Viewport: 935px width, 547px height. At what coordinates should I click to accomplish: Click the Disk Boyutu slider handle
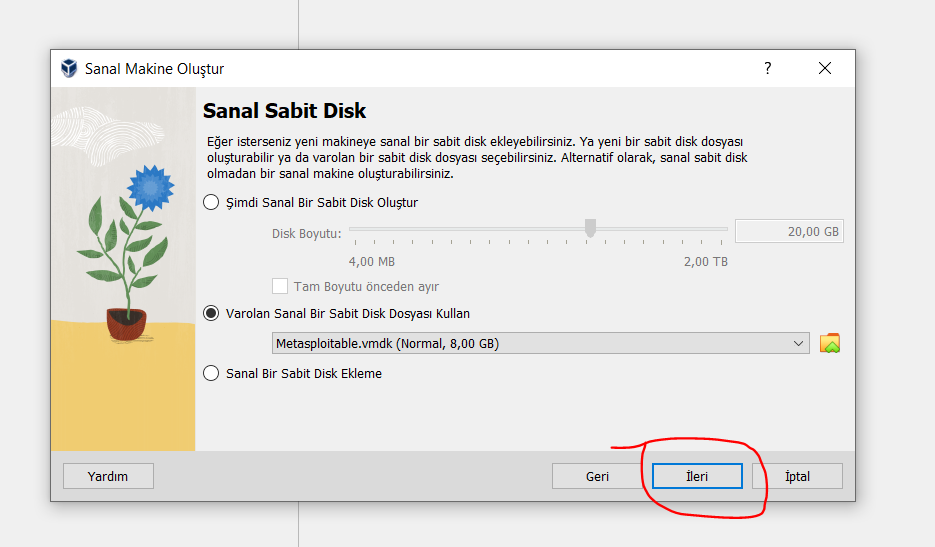[x=590, y=228]
